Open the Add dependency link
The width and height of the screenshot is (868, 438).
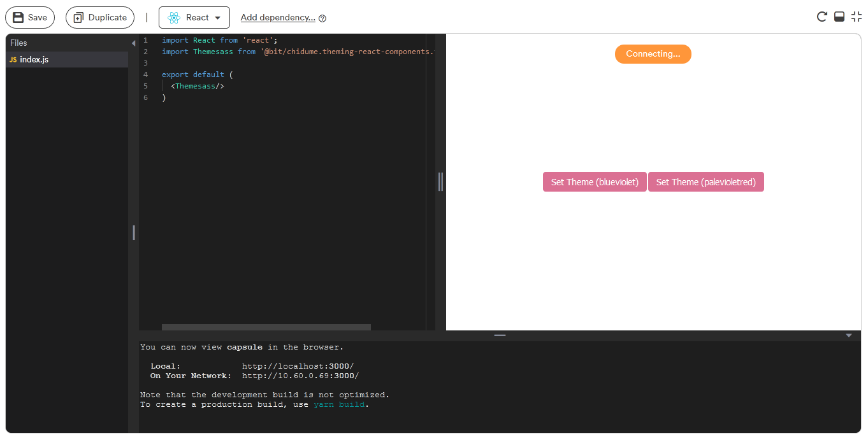(x=278, y=18)
